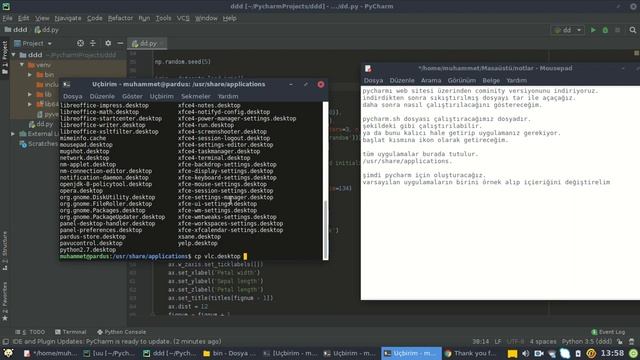
Task: Click Python 3.5 (ddd) interpreter in status bar
Action: click(587, 341)
